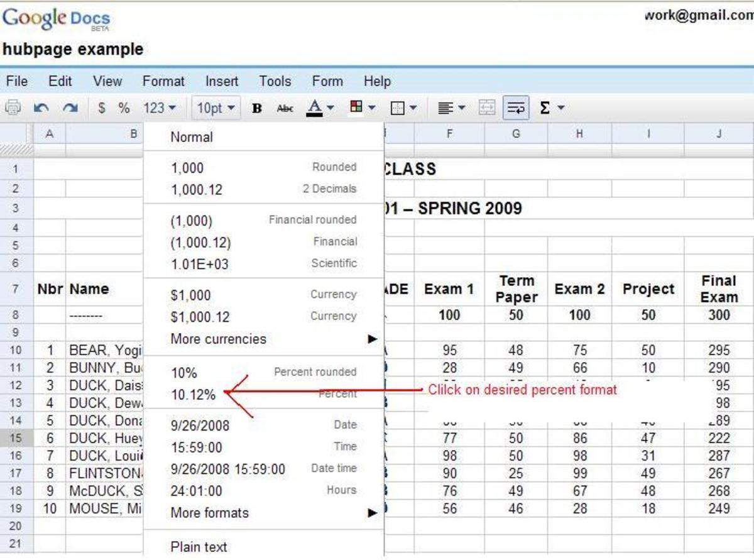Apply percent format with the % icon
The height and width of the screenshot is (560, 754).
tap(124, 107)
